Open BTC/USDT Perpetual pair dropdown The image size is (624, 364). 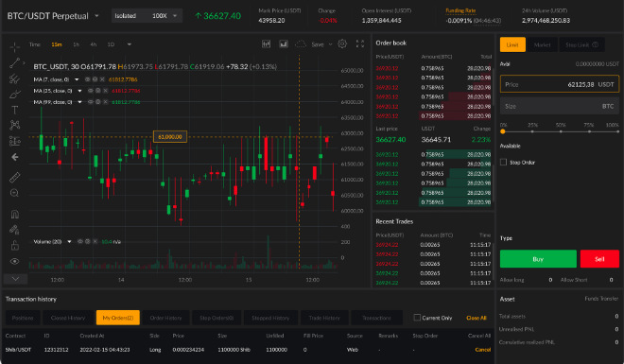coord(96,16)
